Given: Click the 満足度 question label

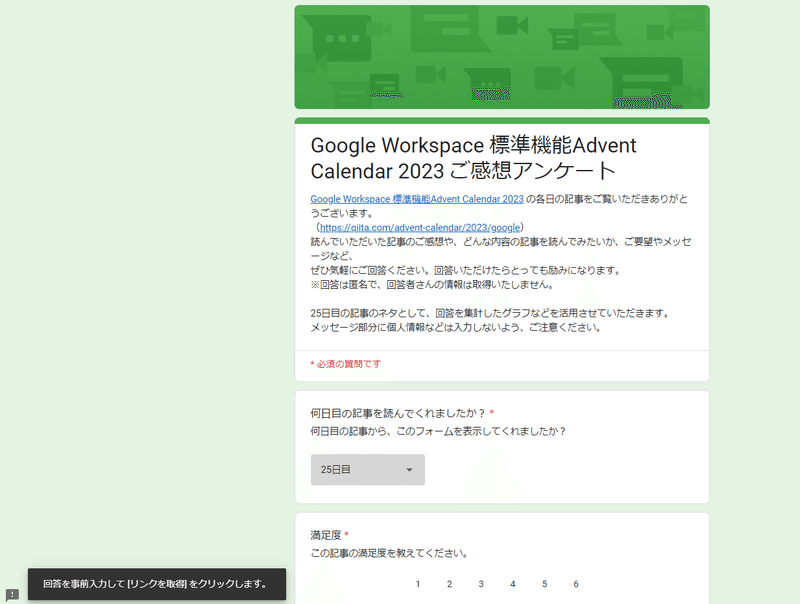Looking at the screenshot, I should point(326,535).
